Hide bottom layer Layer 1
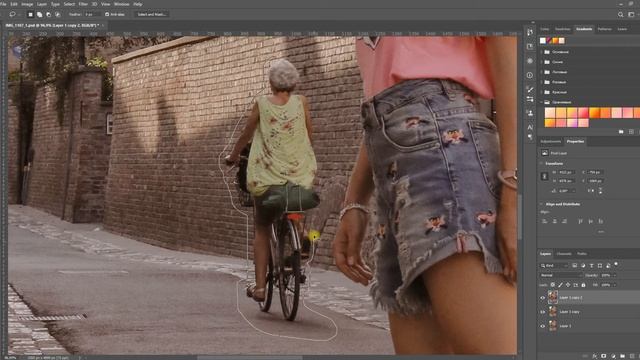This screenshot has width=640, height=360. click(542, 326)
